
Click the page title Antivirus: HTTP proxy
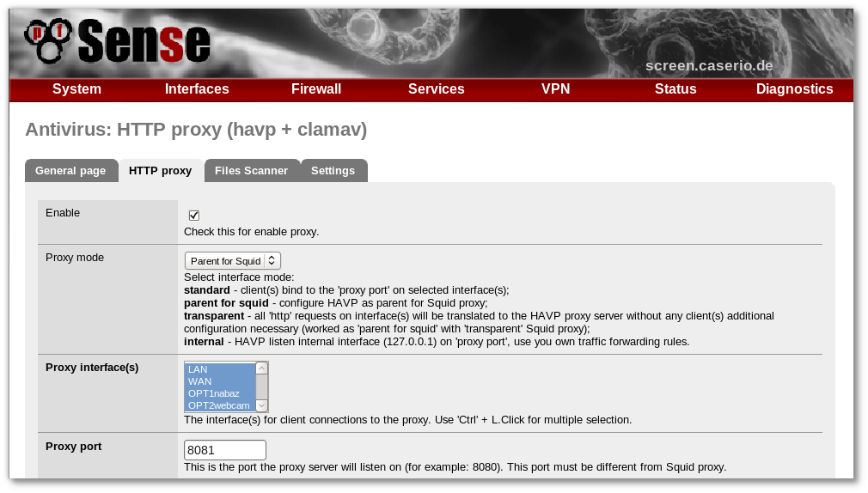pyautogui.click(x=196, y=130)
